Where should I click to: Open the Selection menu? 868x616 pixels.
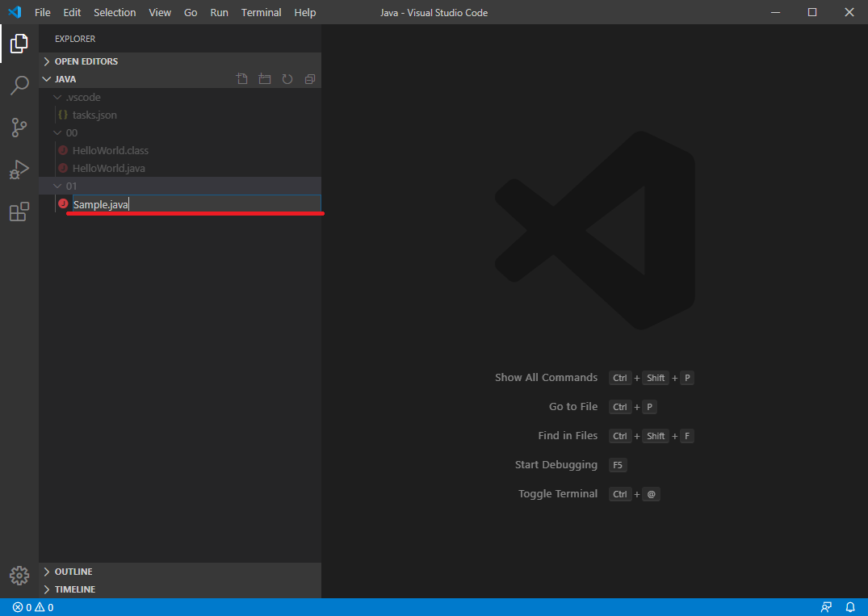click(x=115, y=12)
